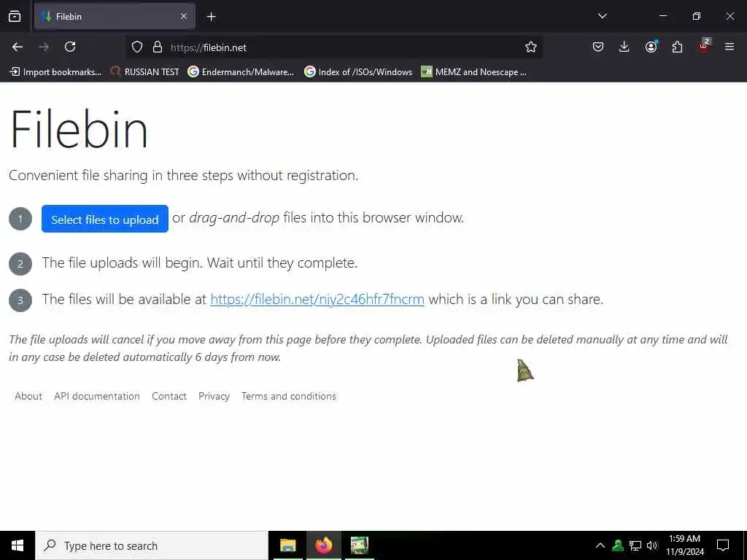Open network status tray icon
The width and height of the screenshot is (747, 560).
coord(635,545)
